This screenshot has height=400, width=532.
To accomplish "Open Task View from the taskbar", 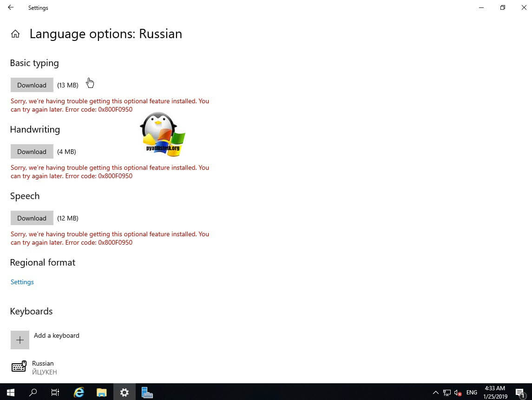I will 55,392.
